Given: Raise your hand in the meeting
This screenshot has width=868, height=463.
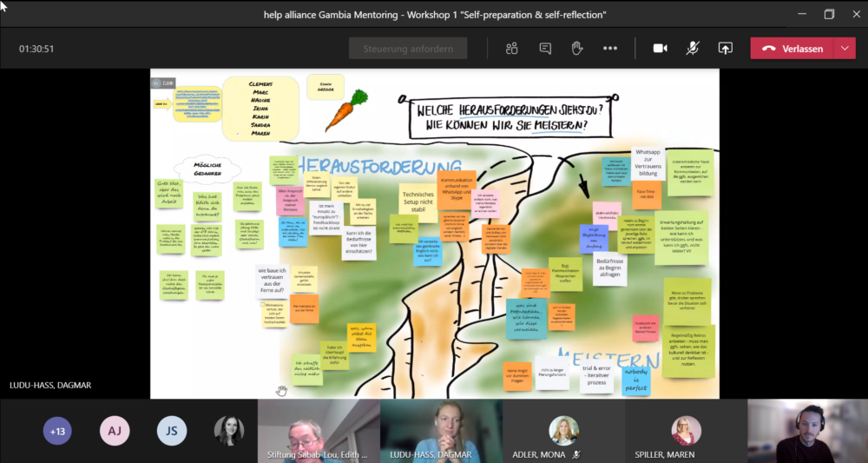Looking at the screenshot, I should tap(577, 49).
